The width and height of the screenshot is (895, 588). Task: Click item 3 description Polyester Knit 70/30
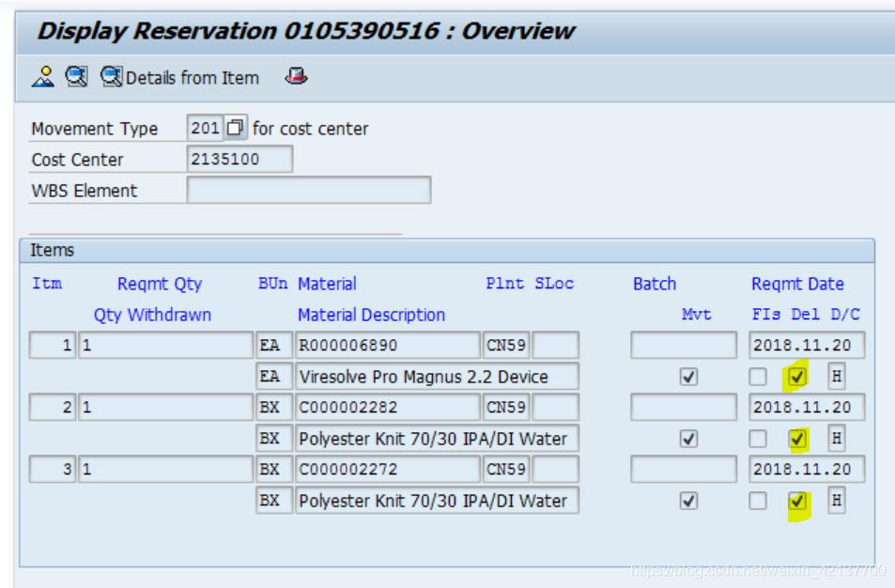coord(438,501)
